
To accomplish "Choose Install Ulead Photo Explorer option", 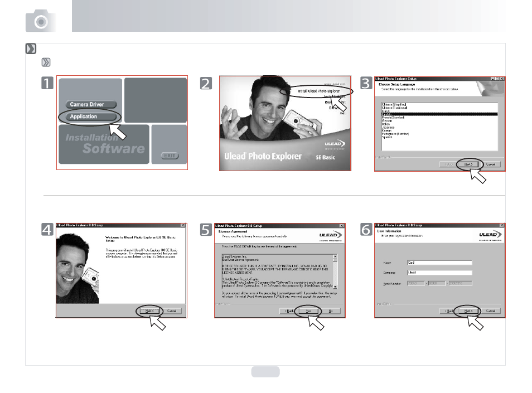I will point(318,91).
